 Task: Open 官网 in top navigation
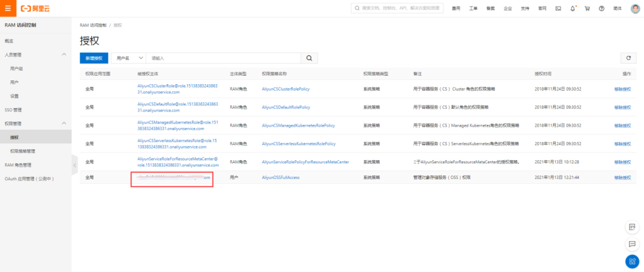point(542,8)
